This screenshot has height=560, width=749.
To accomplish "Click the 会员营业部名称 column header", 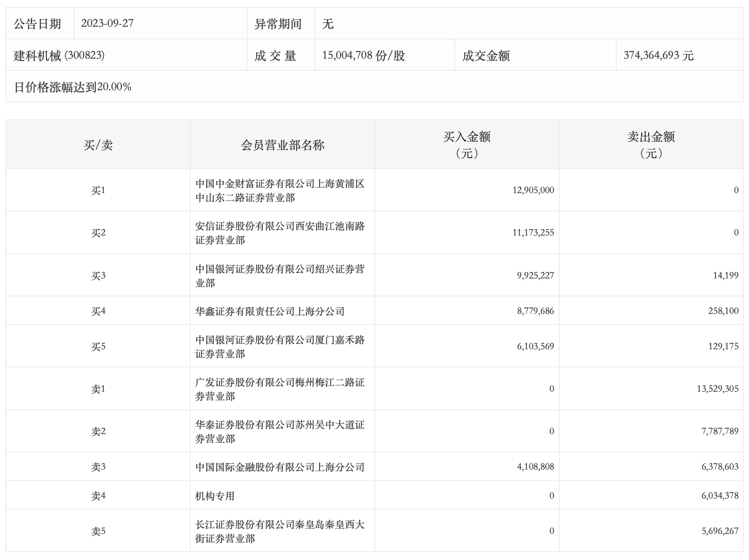I will [x=282, y=145].
